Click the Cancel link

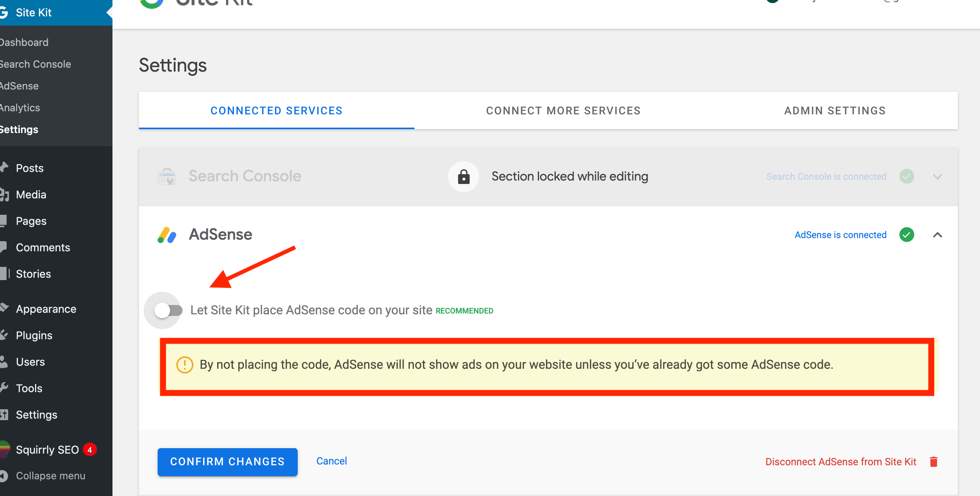332,461
